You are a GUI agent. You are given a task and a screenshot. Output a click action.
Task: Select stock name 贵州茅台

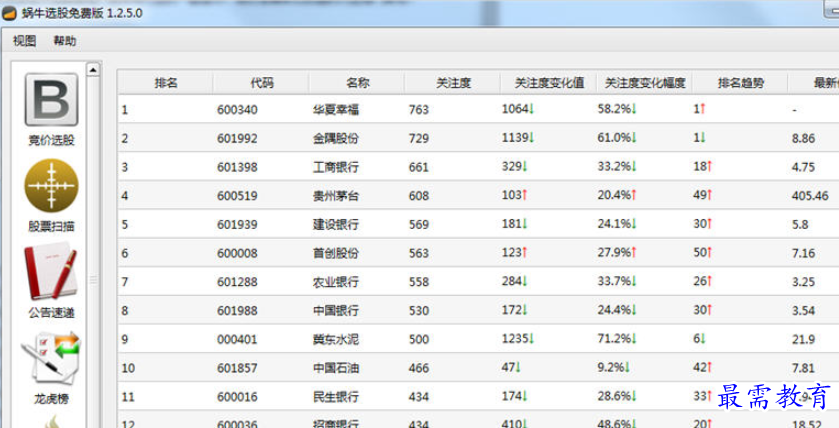336,196
